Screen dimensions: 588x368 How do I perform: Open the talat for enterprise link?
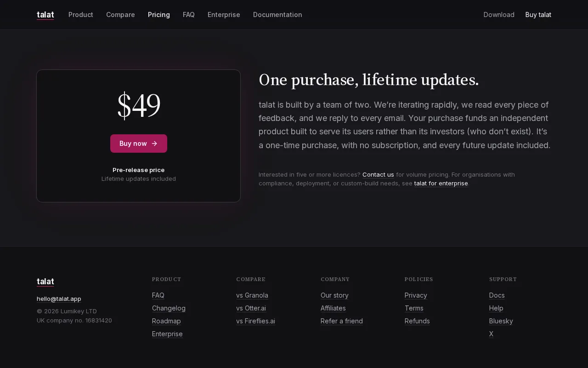click(x=441, y=184)
